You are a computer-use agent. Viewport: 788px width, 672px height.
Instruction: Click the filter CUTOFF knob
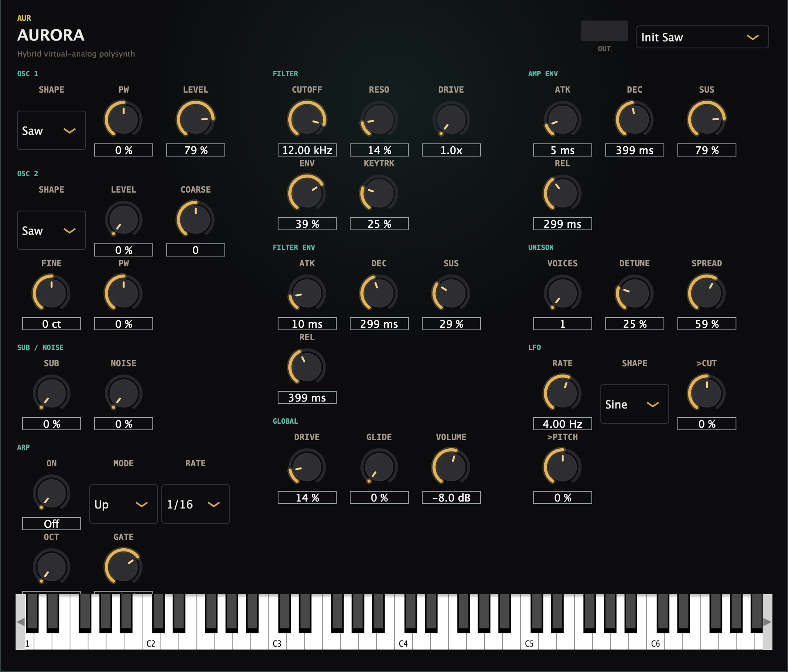click(307, 119)
